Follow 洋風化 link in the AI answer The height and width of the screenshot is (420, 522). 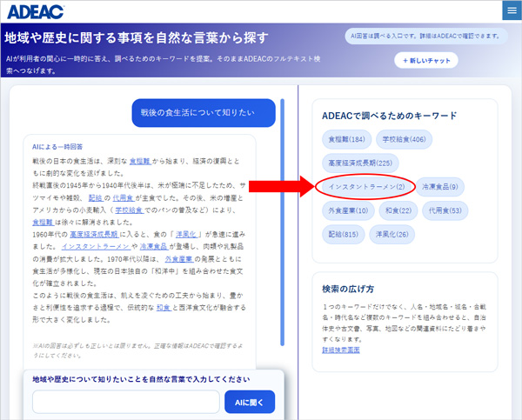click(x=186, y=235)
